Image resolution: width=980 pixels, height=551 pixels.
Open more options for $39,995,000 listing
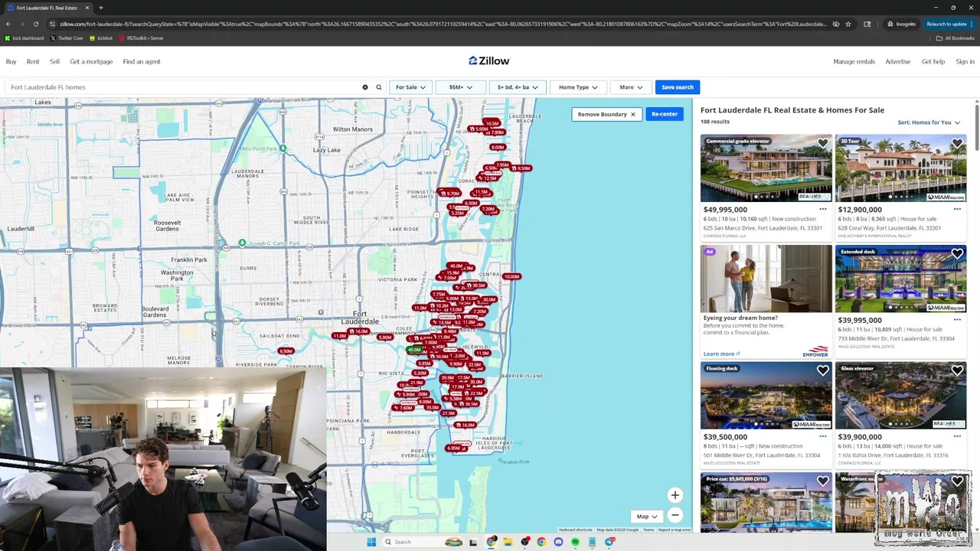pos(957,320)
